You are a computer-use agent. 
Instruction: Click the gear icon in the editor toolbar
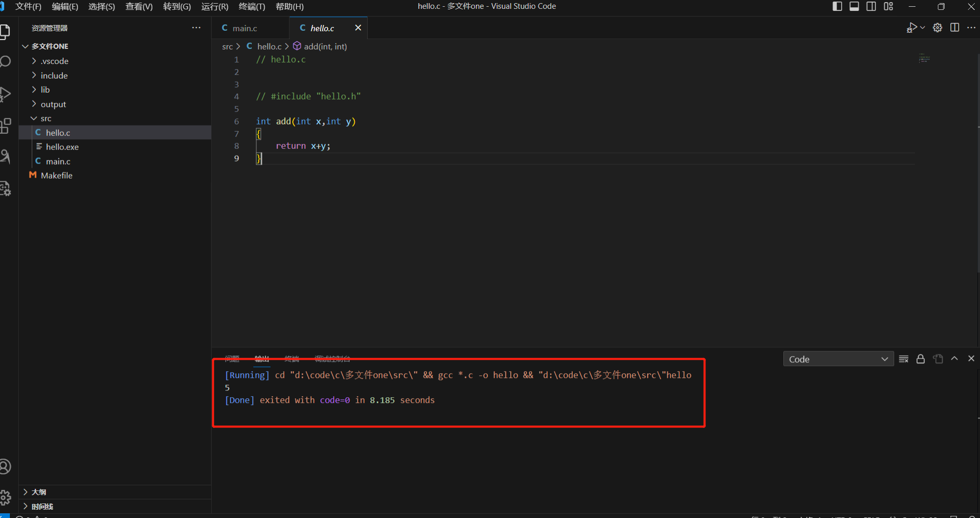point(937,28)
